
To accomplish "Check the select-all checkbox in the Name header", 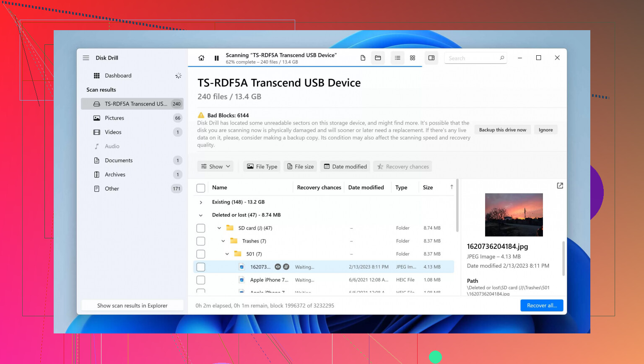I will point(201,188).
